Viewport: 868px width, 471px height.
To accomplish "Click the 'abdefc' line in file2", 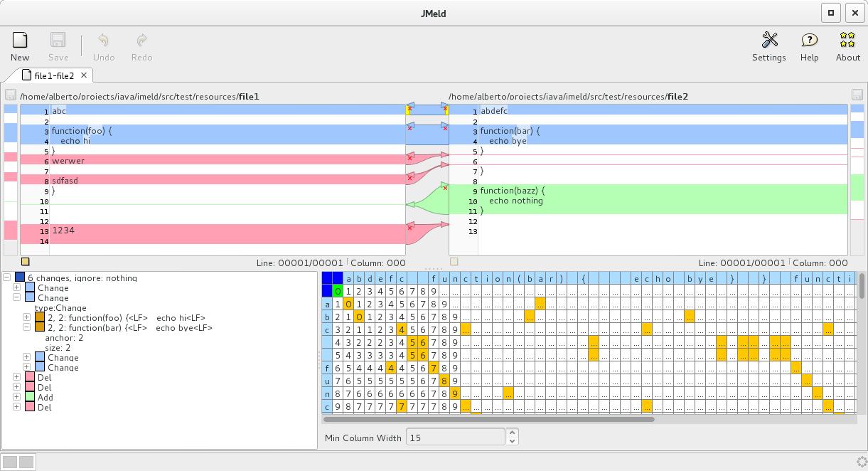I will pos(494,110).
